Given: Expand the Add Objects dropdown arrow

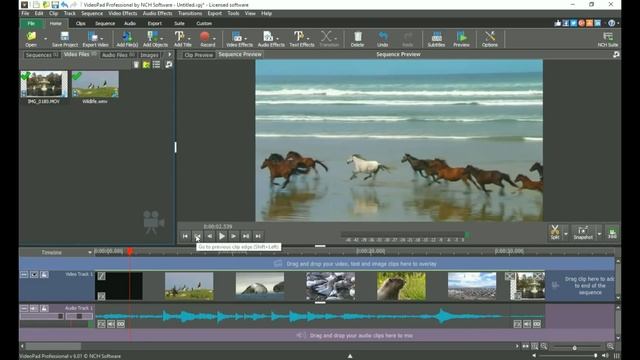Looking at the screenshot, I should click(x=162, y=38).
